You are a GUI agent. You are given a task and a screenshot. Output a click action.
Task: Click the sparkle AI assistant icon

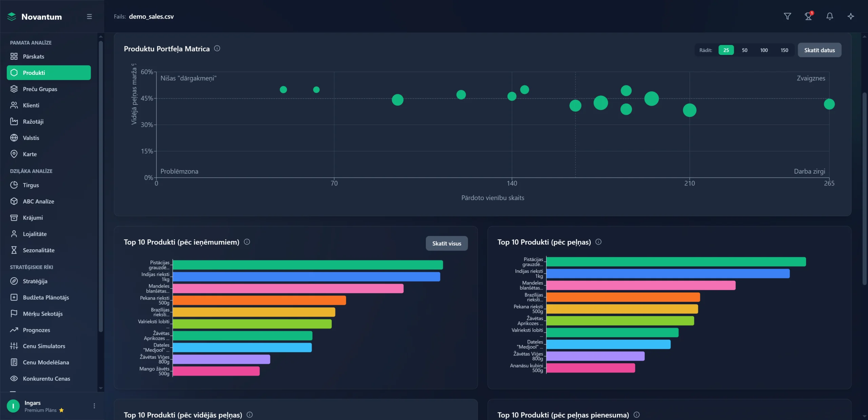(x=851, y=16)
